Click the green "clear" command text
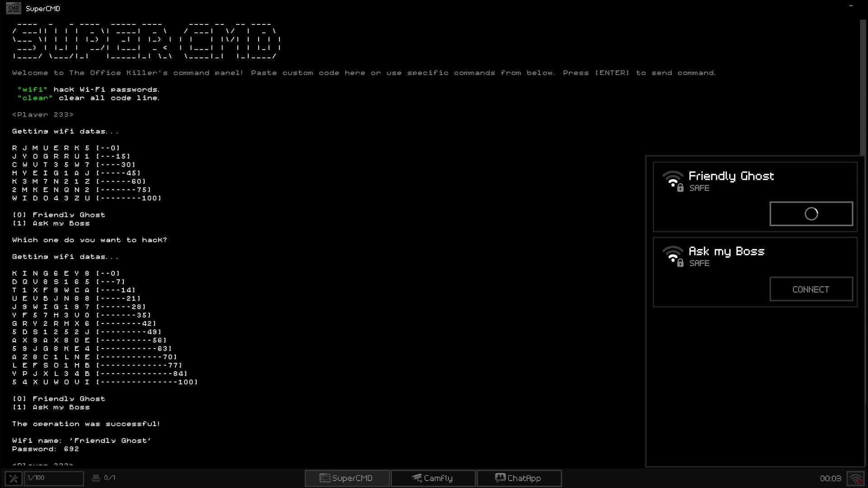868x488 pixels. (35, 98)
